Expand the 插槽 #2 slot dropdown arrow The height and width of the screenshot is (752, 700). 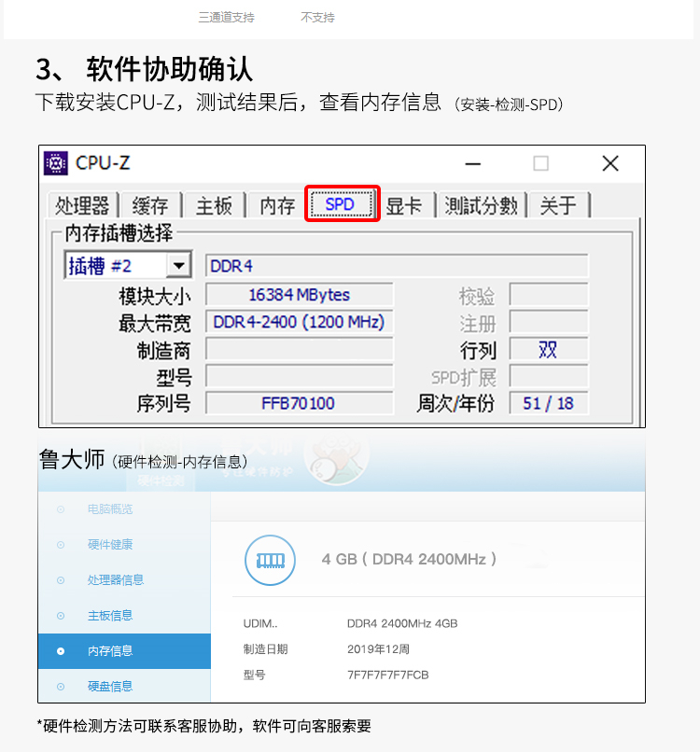(x=179, y=265)
